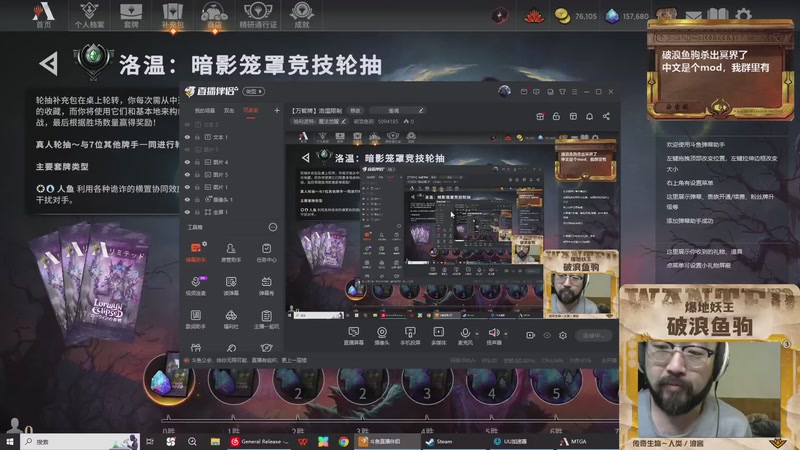The height and width of the screenshot is (450, 800).
Task: Open the 个人档案 profile tab
Action: [x=89, y=15]
